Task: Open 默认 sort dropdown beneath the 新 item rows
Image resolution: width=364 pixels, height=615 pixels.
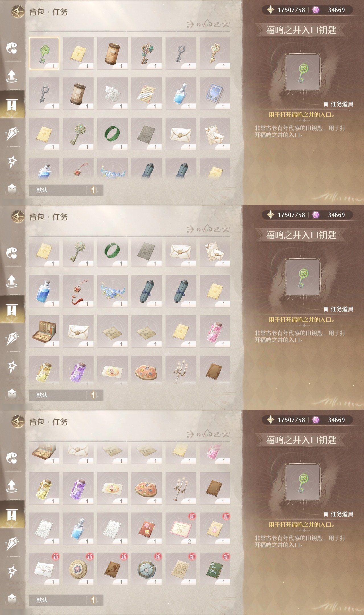Action: tap(58, 600)
